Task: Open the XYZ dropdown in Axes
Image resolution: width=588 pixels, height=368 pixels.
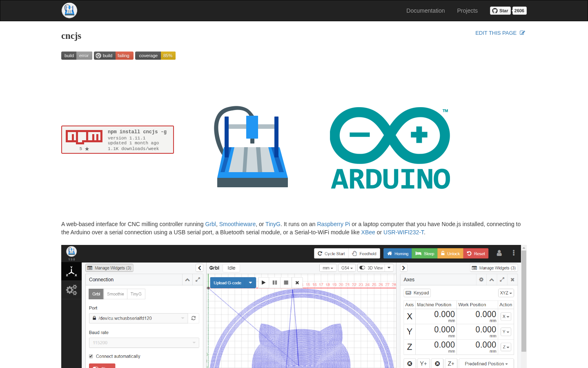Action: click(506, 293)
